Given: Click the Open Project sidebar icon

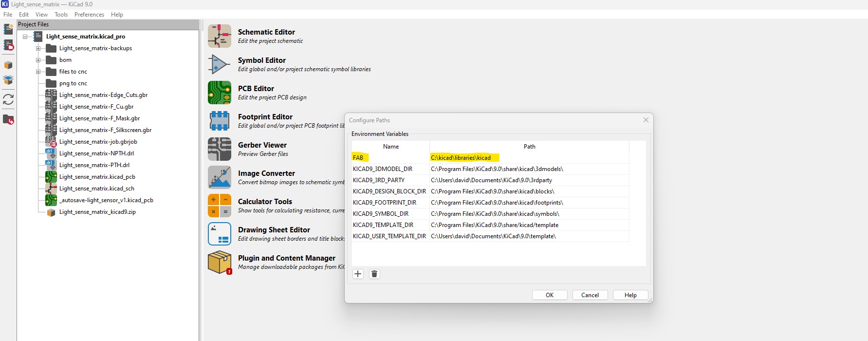Looking at the screenshot, I should [x=8, y=45].
